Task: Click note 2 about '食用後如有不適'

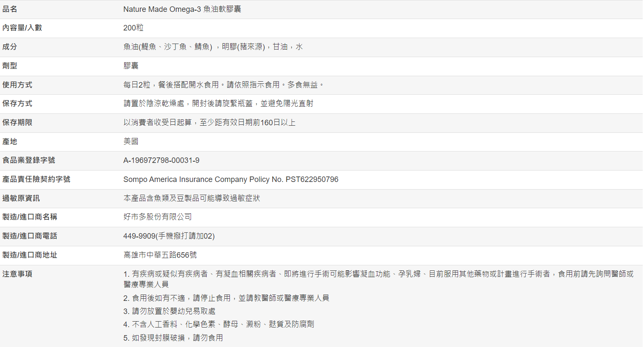Action: 226,298
